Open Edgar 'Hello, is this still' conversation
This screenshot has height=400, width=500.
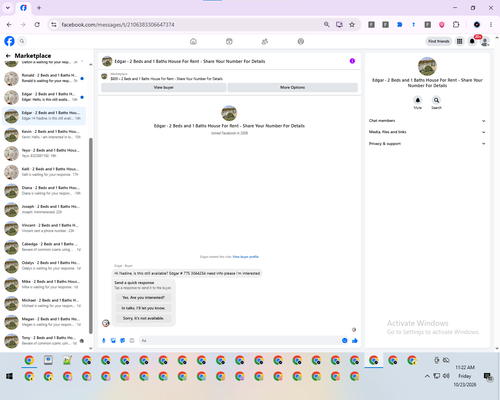point(44,97)
